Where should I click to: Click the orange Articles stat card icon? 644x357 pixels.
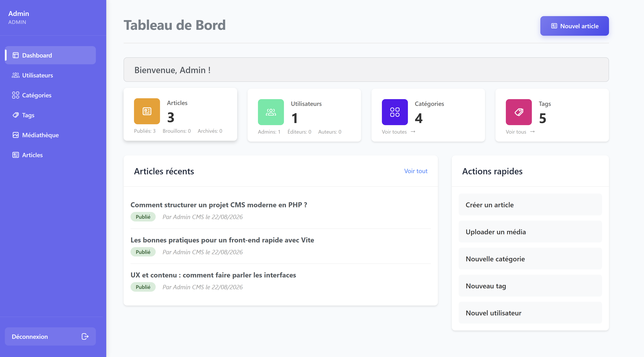(x=147, y=111)
